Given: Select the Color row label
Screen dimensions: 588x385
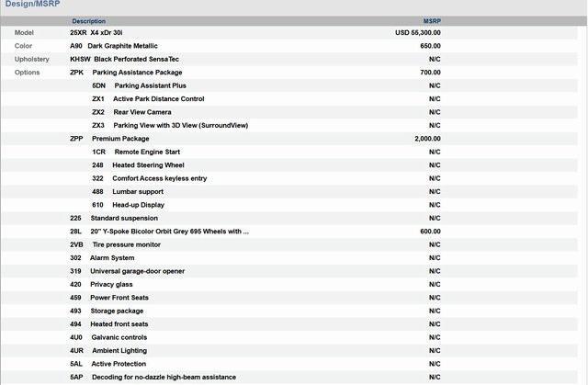Looking at the screenshot, I should click(23, 46).
